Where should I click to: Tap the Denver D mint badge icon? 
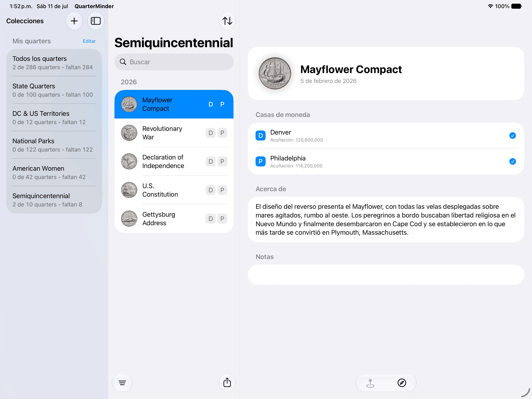260,136
